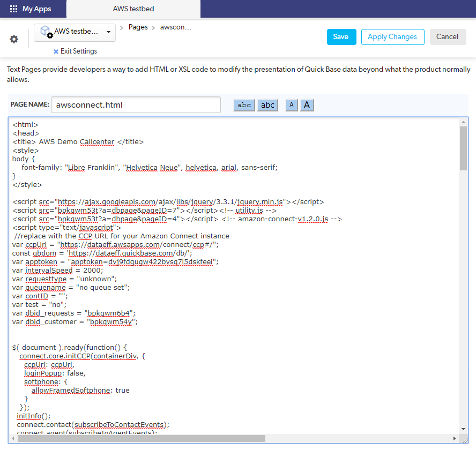Click the jquery.min.js script tag line
476x450 pixels.
(x=168, y=202)
